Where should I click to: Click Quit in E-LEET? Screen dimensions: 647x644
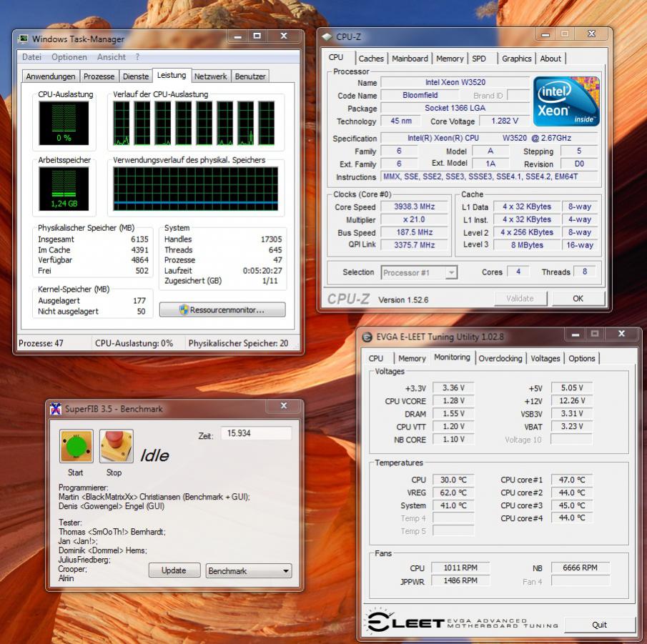click(x=600, y=625)
